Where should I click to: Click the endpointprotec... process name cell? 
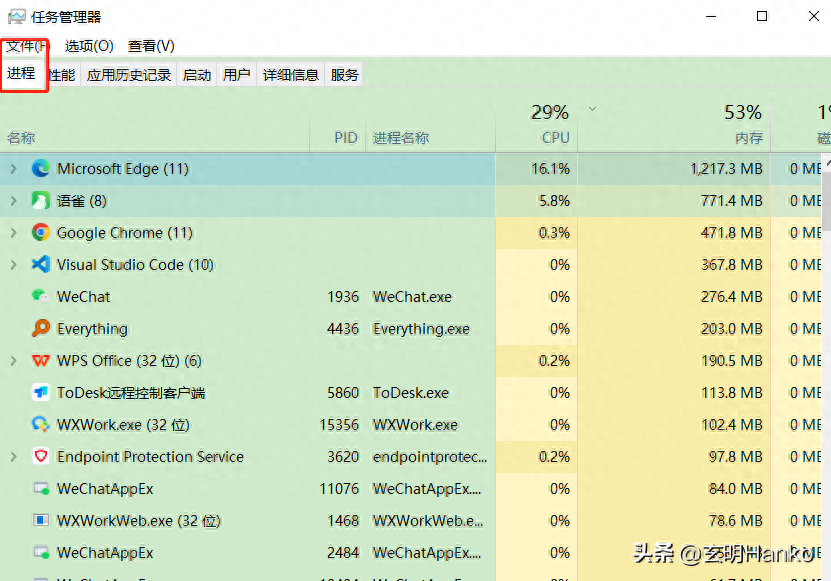[430, 456]
